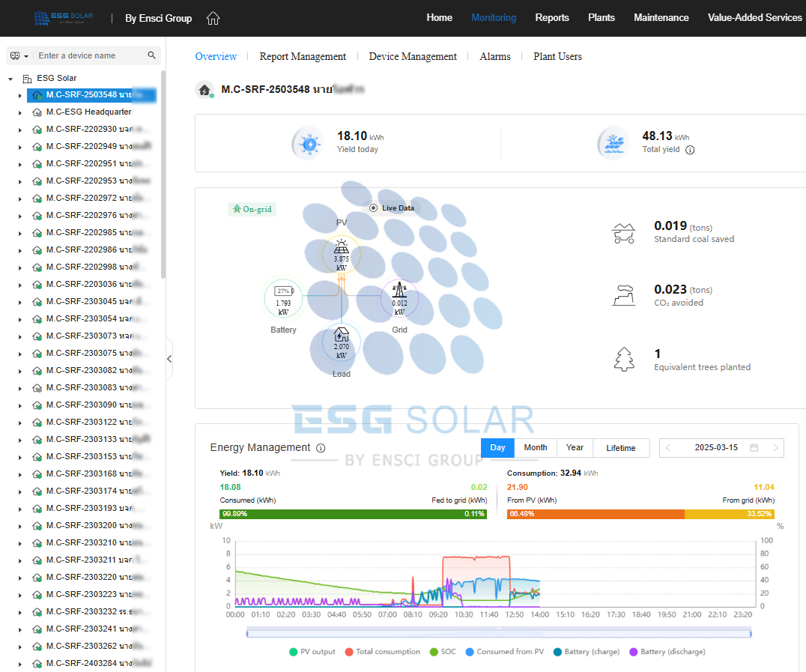Click the Grid tower node
The width and height of the screenshot is (806, 672).
tap(399, 298)
